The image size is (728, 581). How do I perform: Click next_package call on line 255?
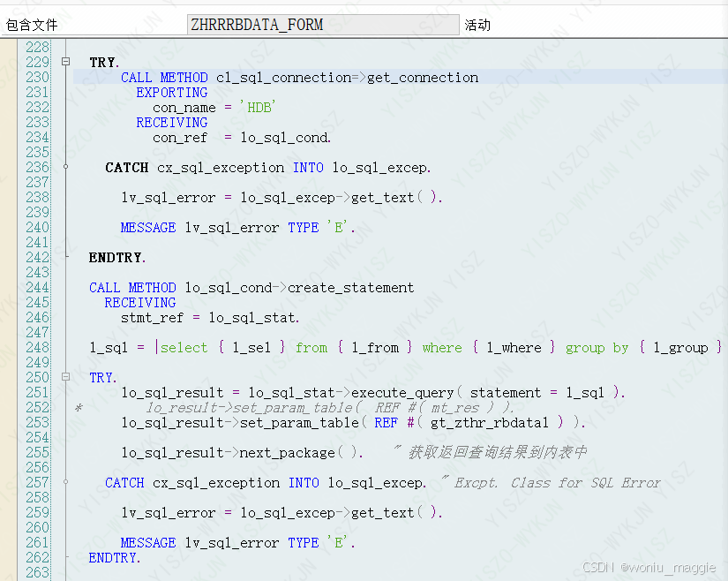coord(287,453)
